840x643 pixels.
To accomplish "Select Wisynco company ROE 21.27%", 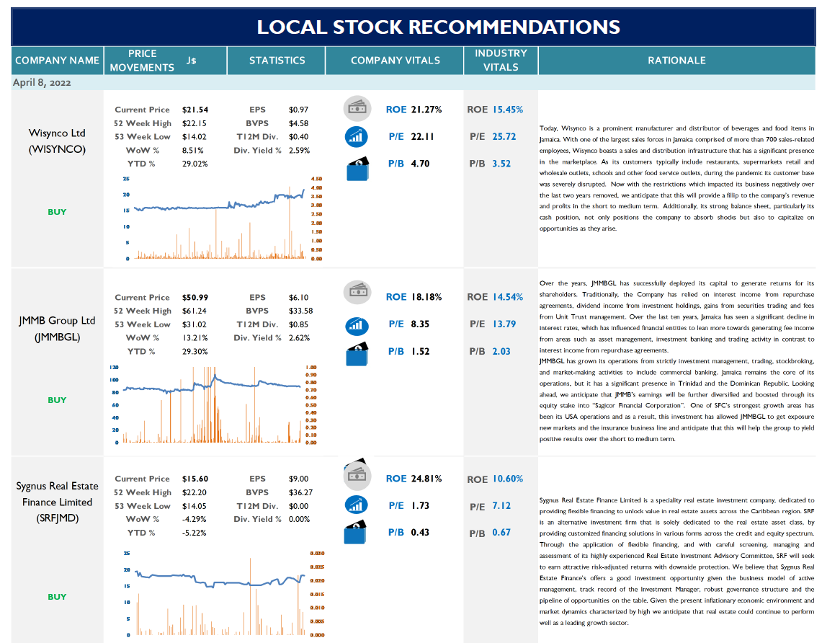I will [426, 110].
